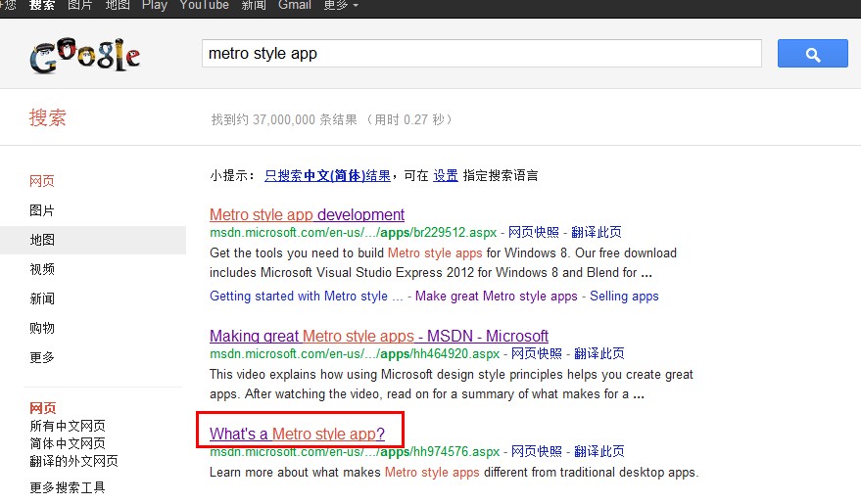Open YouTube in the top bar
Screen dimensions: 861x504
[205, 6]
